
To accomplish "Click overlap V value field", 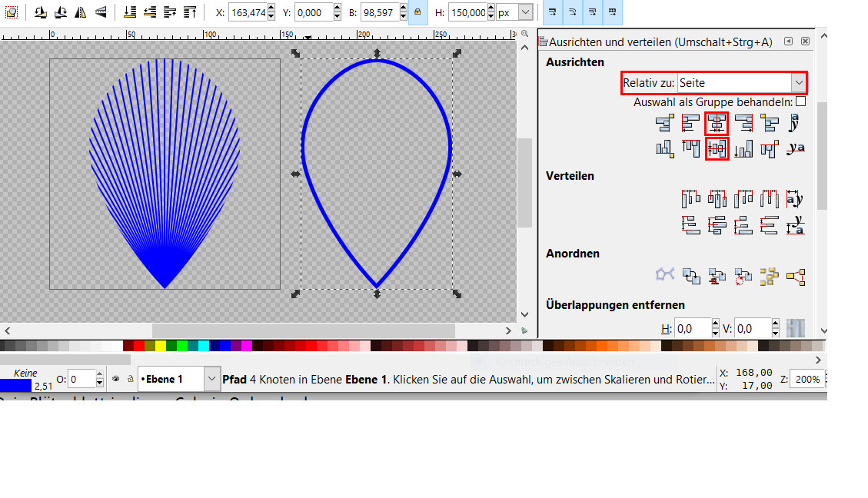I will point(753,328).
